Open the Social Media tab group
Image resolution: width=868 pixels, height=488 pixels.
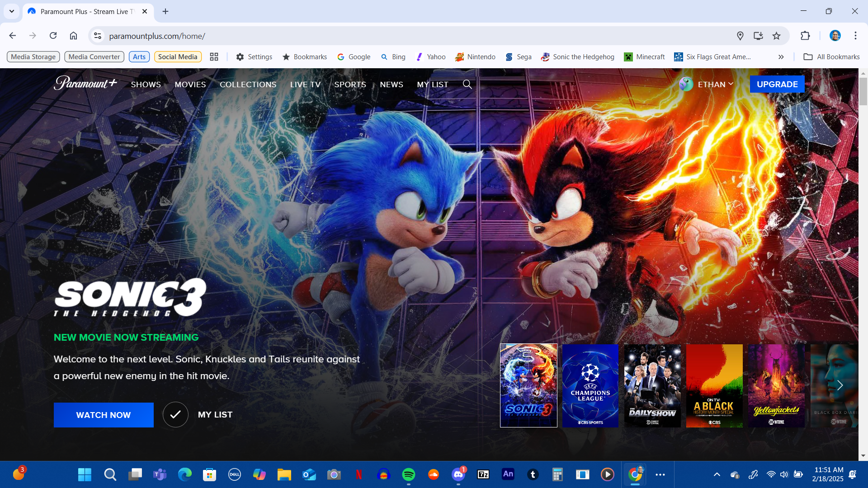click(x=178, y=56)
